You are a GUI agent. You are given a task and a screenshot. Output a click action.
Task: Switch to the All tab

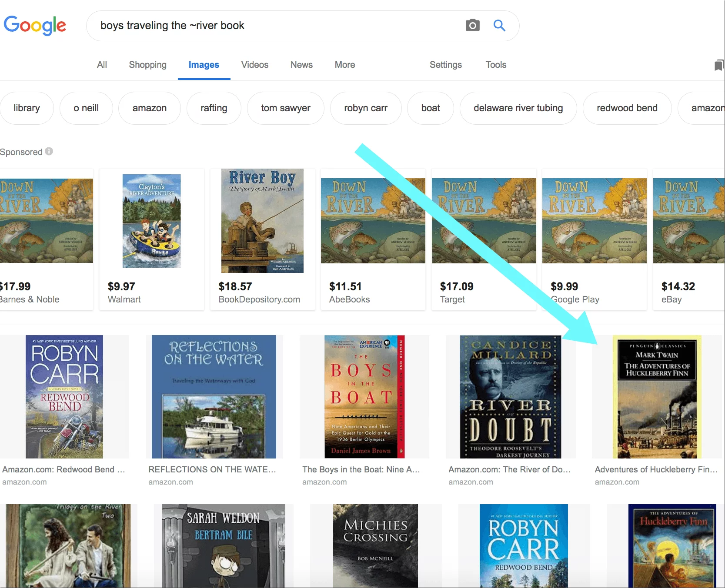coord(102,65)
